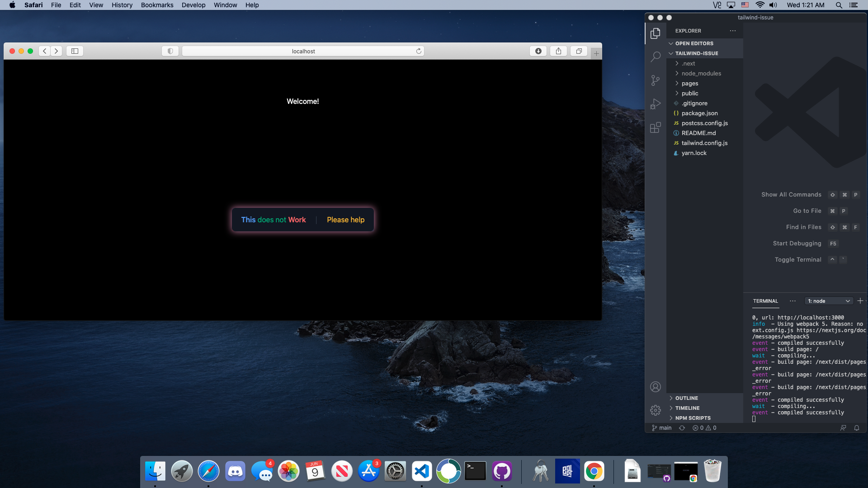
Task: Click the main branch in the status bar
Action: 662,428
